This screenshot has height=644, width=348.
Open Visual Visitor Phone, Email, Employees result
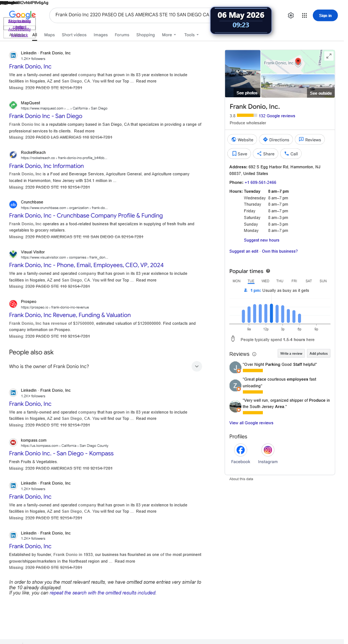(x=86, y=265)
